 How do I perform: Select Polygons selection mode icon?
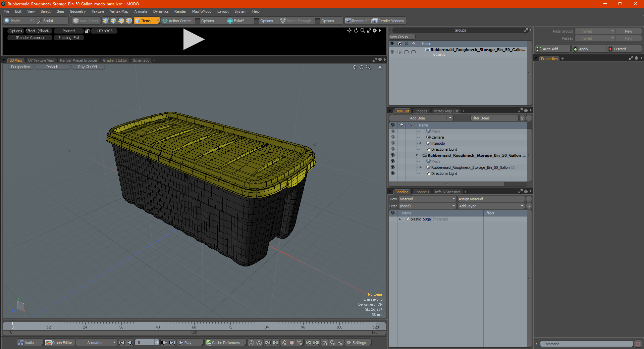pyautogui.click(x=121, y=21)
